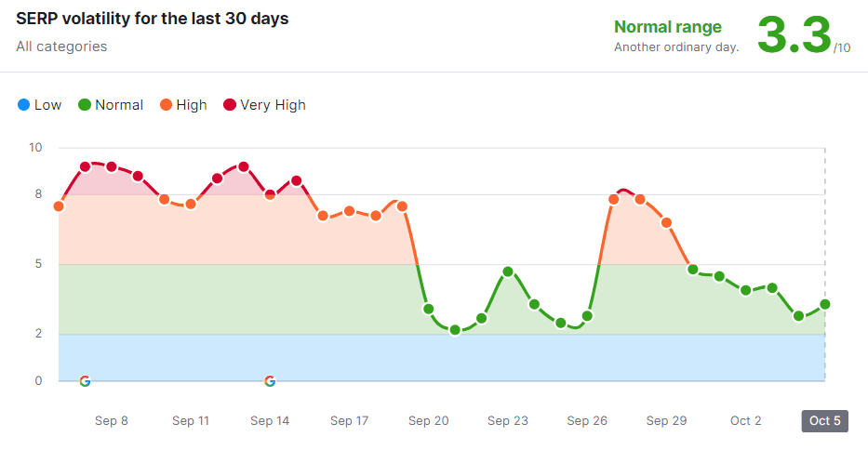
Task: Click the Sep 26 axis date label
Action: point(587,421)
